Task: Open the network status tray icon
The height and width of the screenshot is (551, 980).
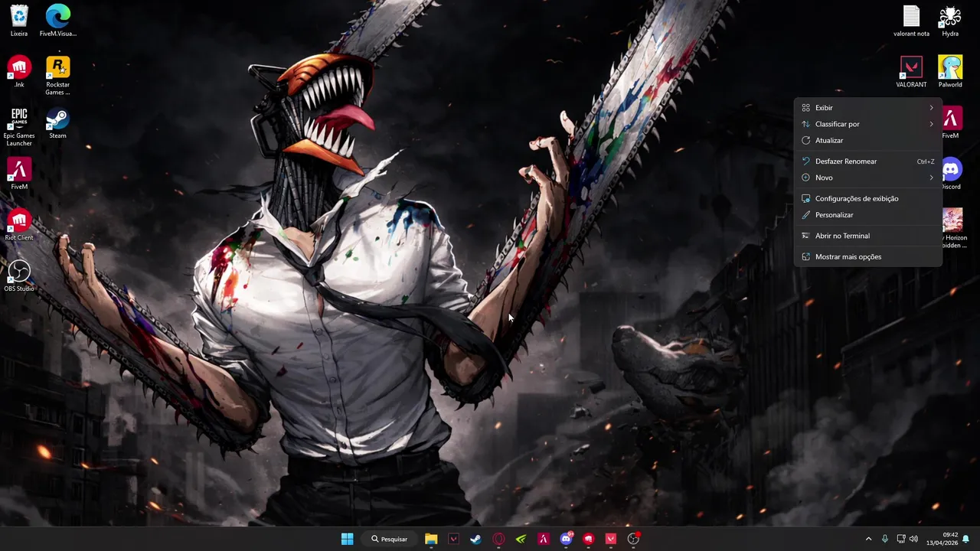Action: click(x=901, y=539)
